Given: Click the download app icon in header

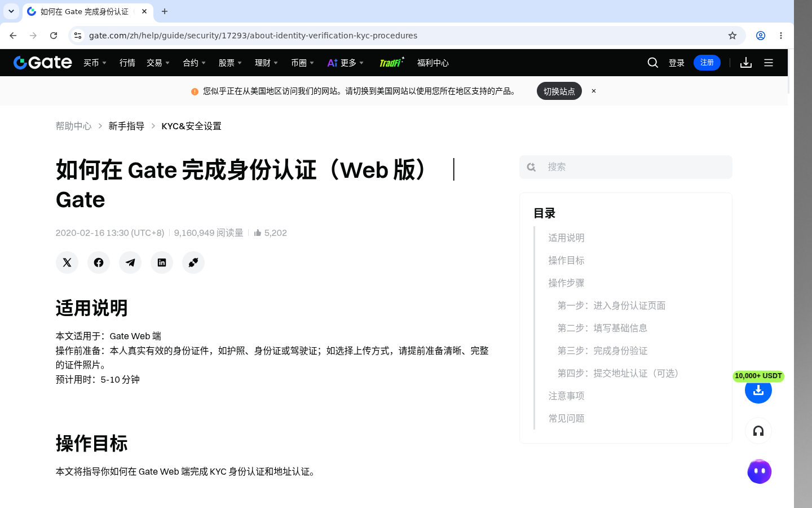Looking at the screenshot, I should (746, 63).
